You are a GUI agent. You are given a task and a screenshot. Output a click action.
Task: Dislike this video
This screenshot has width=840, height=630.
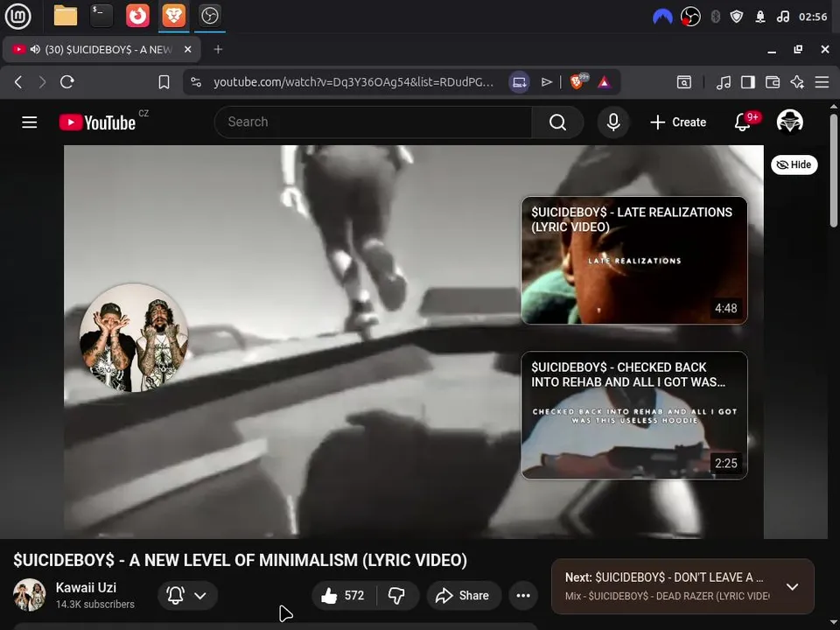[397, 595]
